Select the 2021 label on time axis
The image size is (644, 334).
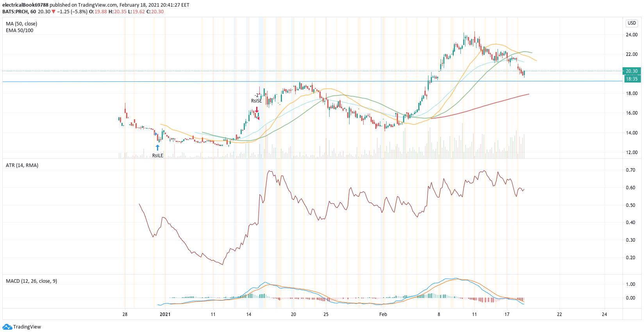165,314
